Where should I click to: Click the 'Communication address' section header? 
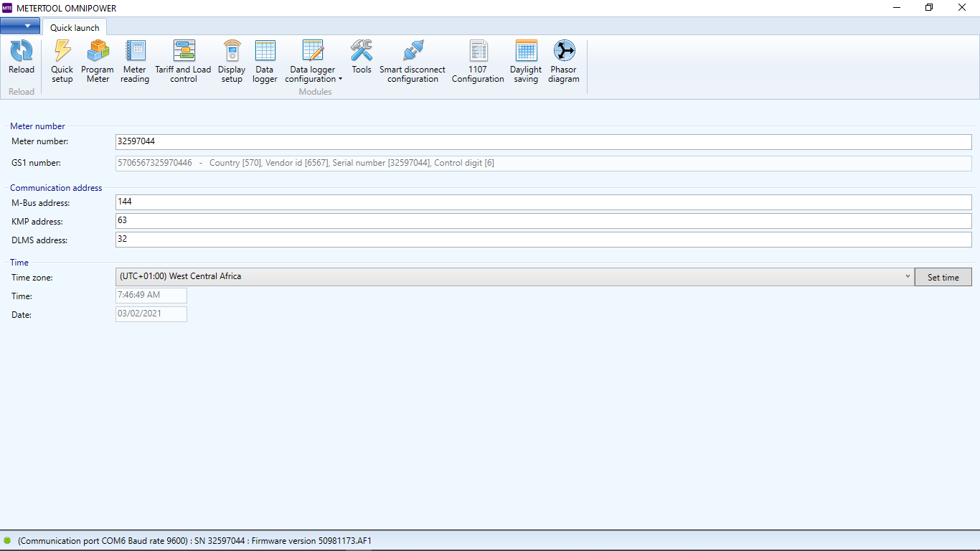click(x=56, y=188)
